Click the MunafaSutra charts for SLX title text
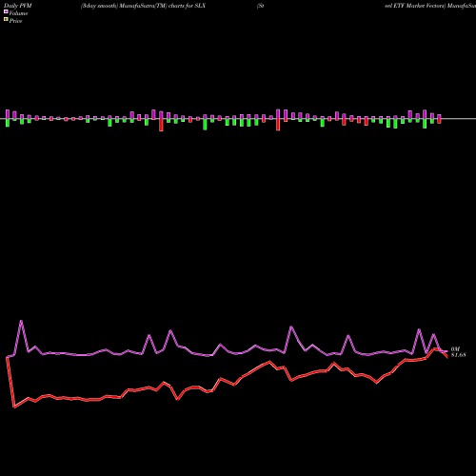 coord(143,6)
